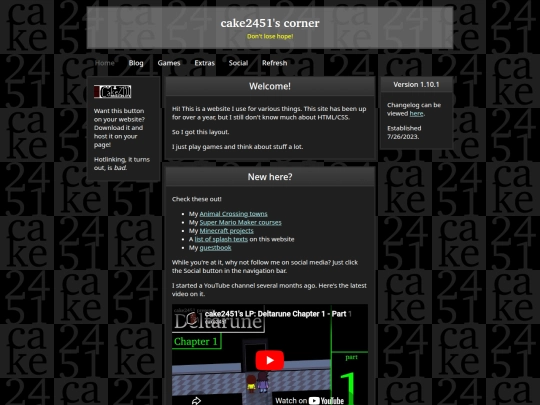Click the 'Hotlinking, it turns out, is bad.' text
540x405 pixels.
(x=122, y=164)
